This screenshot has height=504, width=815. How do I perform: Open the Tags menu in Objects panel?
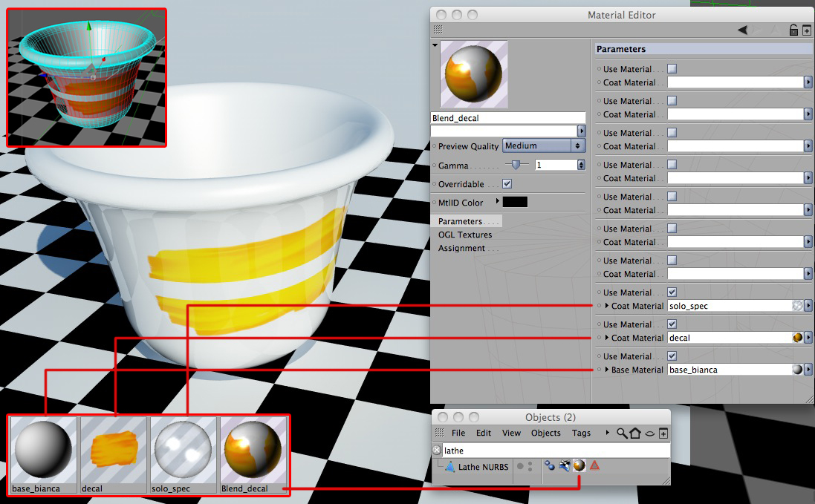click(581, 433)
